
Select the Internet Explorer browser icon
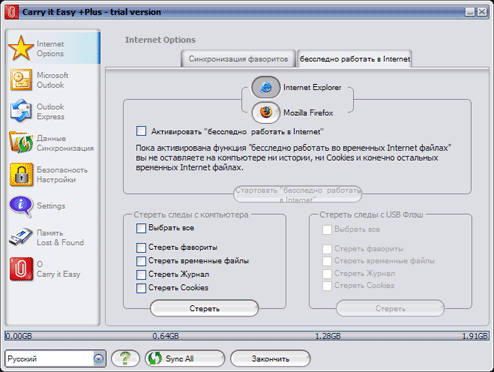(x=266, y=87)
